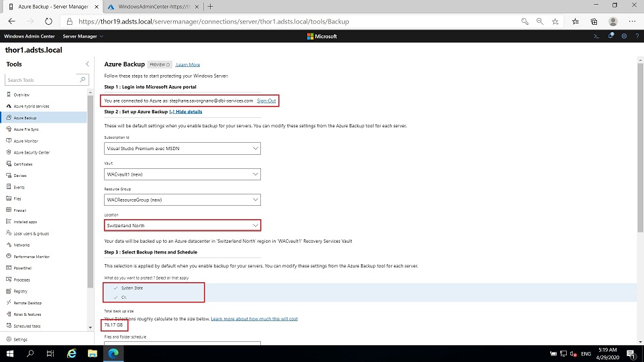Click main page vertical scrollbar

(640, 147)
